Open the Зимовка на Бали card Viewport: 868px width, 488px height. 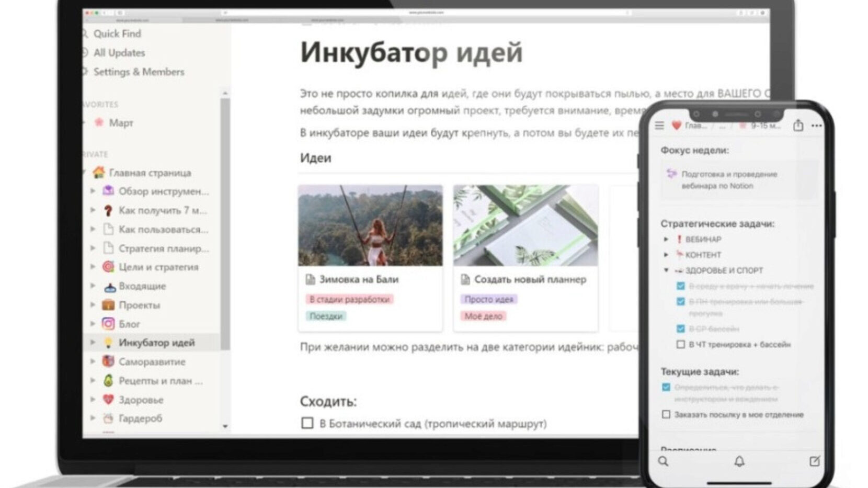coord(359,279)
